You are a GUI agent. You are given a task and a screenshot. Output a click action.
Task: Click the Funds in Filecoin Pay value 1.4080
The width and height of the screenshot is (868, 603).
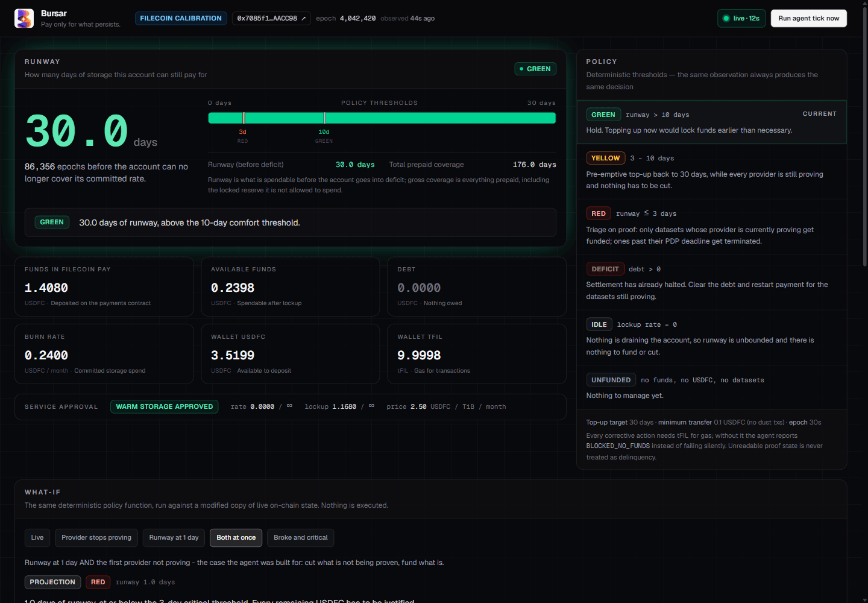click(x=46, y=288)
